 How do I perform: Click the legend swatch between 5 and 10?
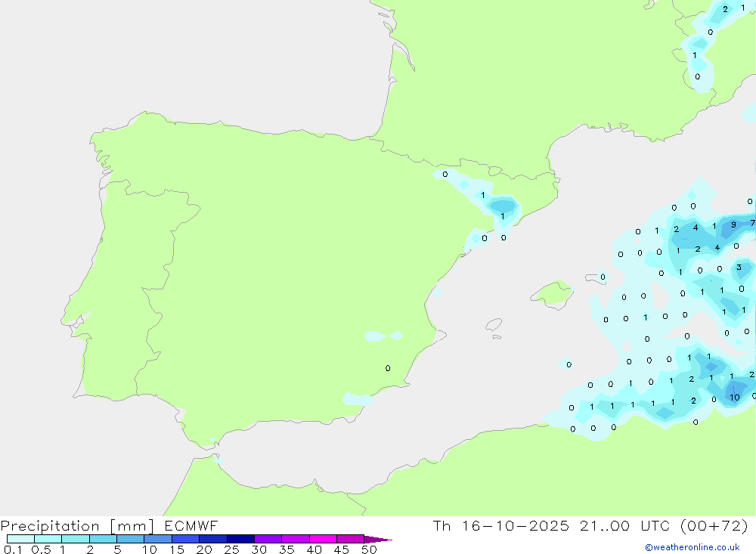point(130,539)
